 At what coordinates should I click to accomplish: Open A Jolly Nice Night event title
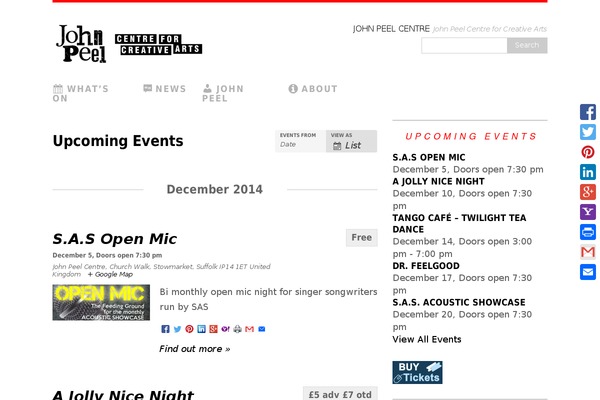coord(123,394)
